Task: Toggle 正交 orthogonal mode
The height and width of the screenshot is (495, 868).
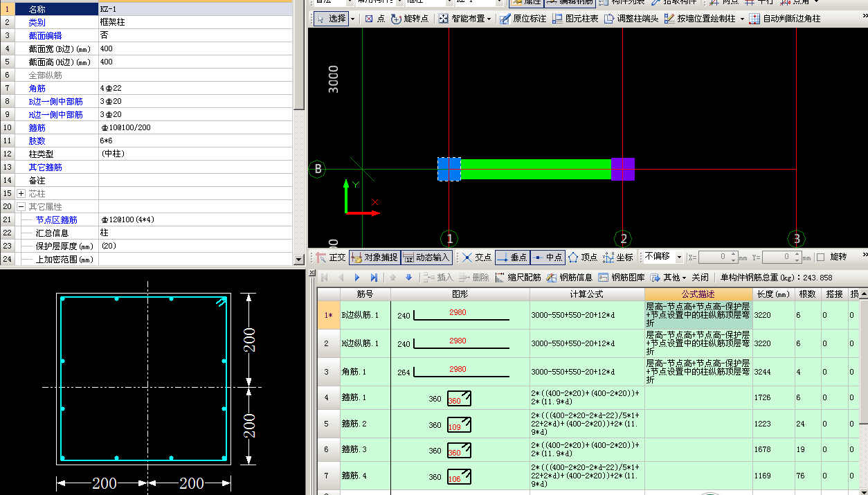Action: click(330, 257)
